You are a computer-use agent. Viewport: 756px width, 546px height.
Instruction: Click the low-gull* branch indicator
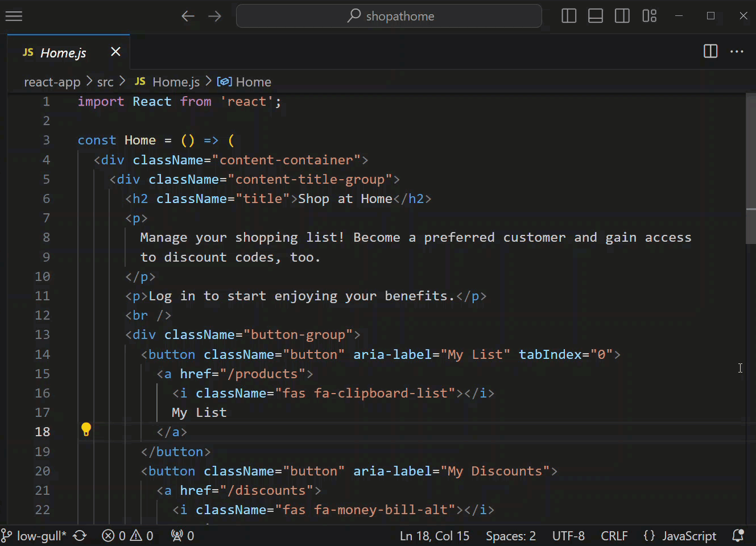(35, 535)
